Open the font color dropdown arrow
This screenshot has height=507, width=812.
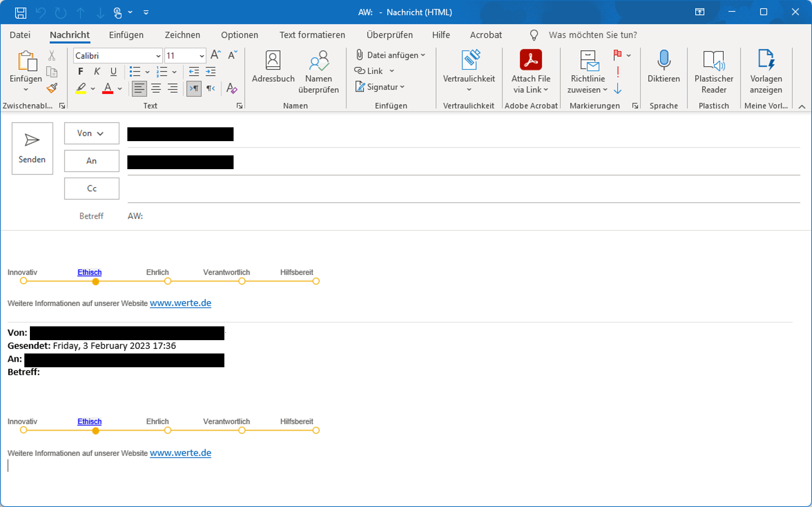click(120, 88)
